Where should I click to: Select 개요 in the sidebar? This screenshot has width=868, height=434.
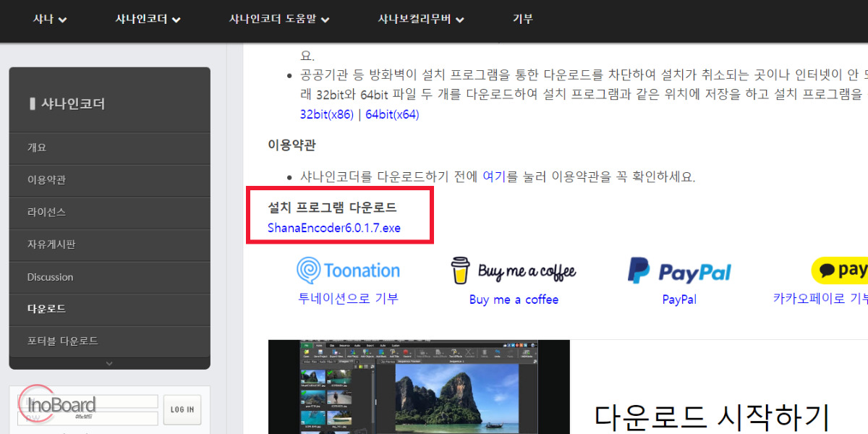(x=109, y=148)
